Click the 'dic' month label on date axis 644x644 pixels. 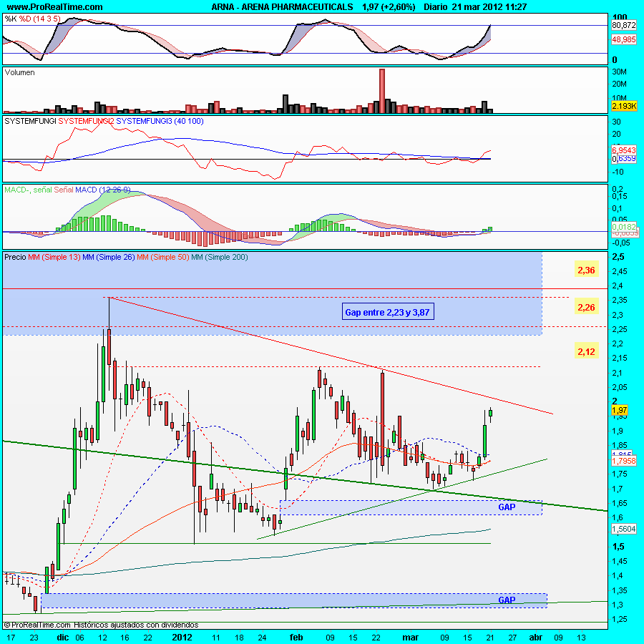coord(63,637)
